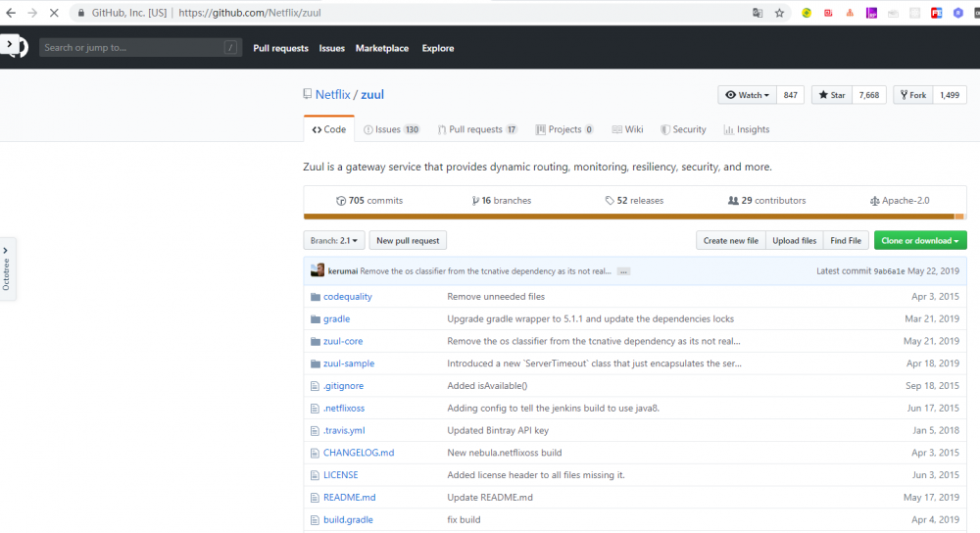The width and height of the screenshot is (980, 533).
Task: Stop page loading with the X icon
Action: 52,14
